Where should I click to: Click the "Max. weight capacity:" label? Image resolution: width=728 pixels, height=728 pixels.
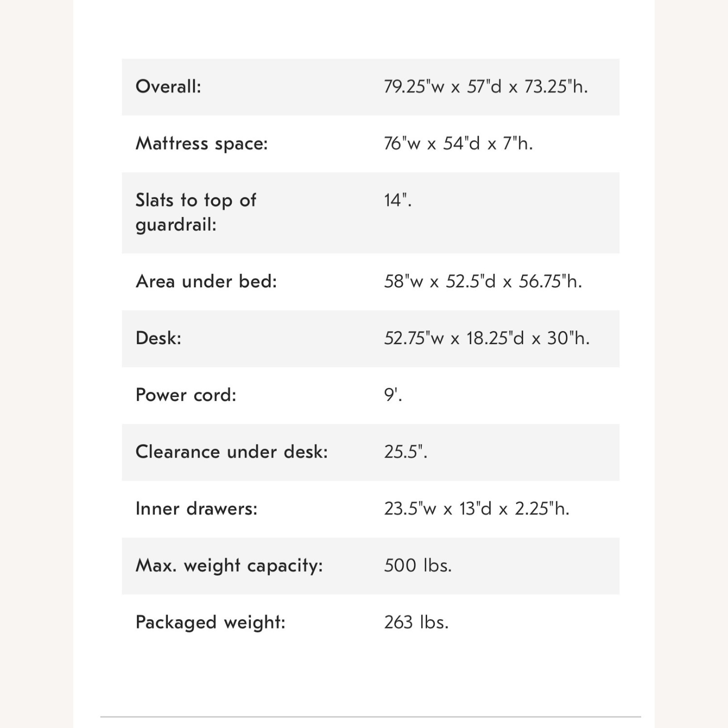coord(229,565)
